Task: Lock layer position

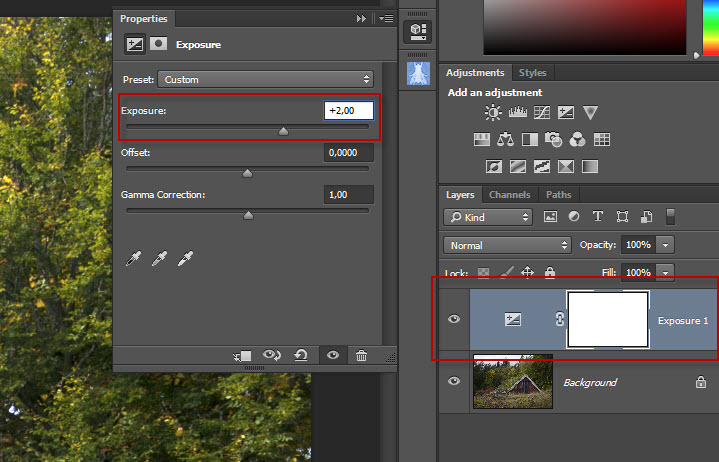Action: pos(527,272)
